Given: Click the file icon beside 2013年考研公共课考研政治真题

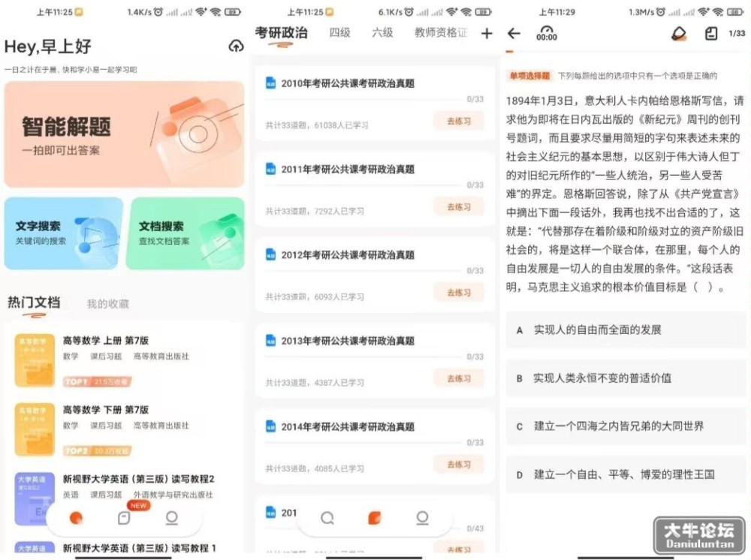Looking at the screenshot, I should click(270, 340).
